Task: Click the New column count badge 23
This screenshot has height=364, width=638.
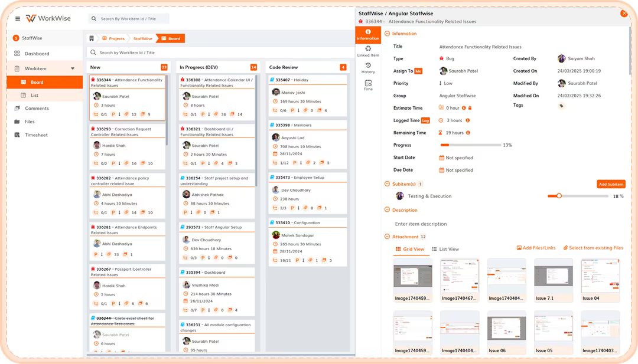Action: coord(164,67)
